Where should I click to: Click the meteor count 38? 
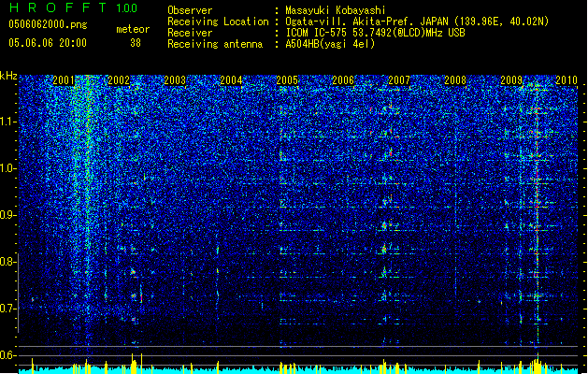point(136,43)
